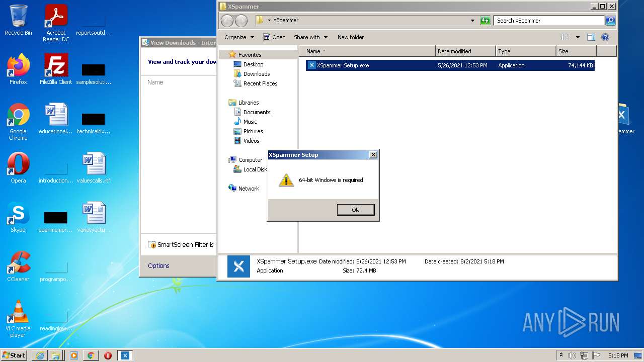Click Opera icon in taskbar
This screenshot has width=644, height=362.
point(108,355)
